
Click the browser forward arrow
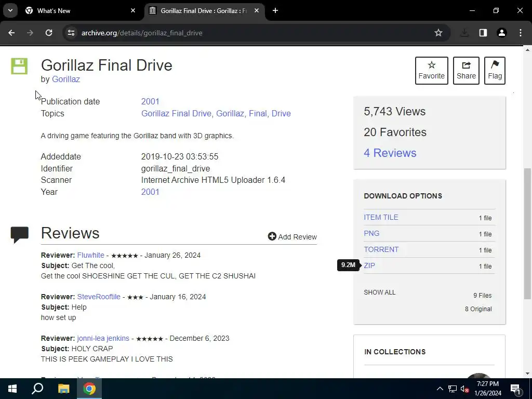(30, 33)
